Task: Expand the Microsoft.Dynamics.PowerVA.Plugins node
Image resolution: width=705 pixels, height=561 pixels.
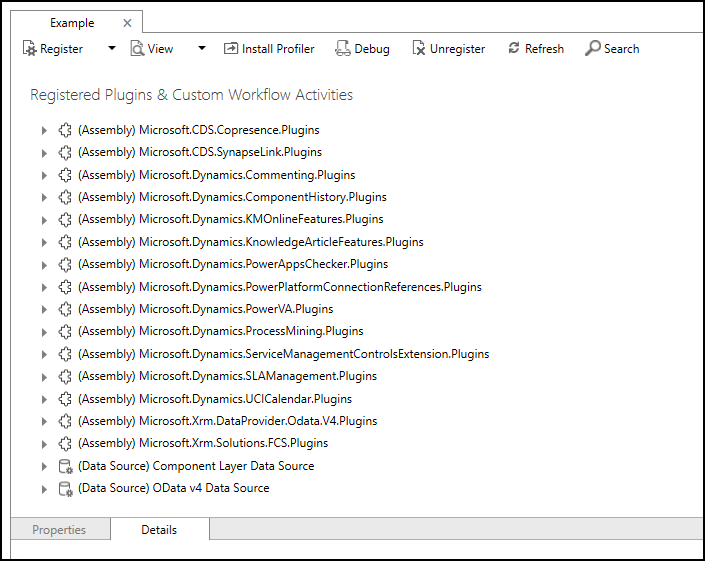Action: point(44,310)
